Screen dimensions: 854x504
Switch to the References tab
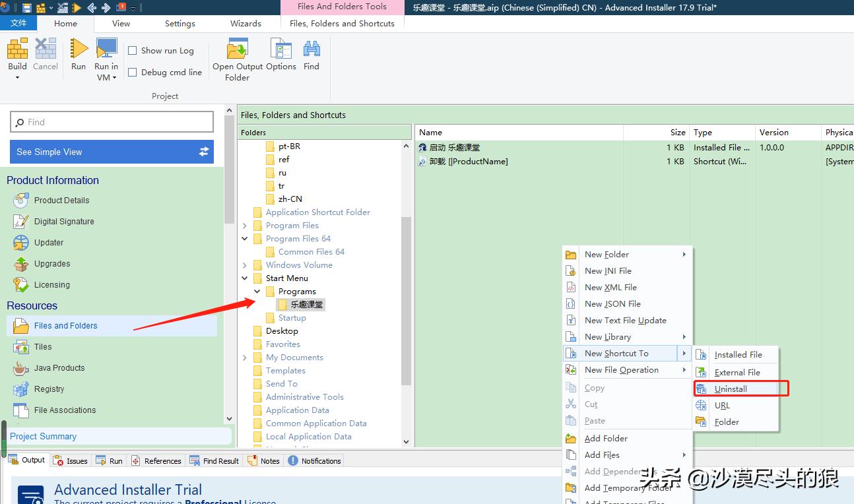pyautogui.click(x=156, y=461)
